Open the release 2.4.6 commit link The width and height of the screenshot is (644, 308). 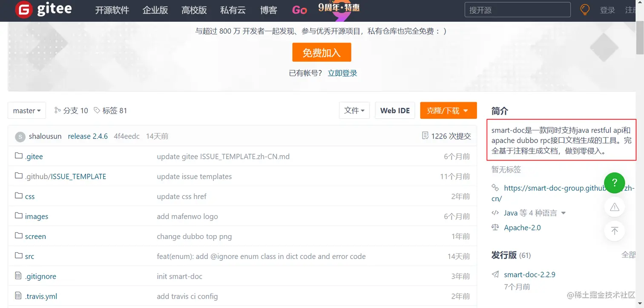[x=88, y=136]
